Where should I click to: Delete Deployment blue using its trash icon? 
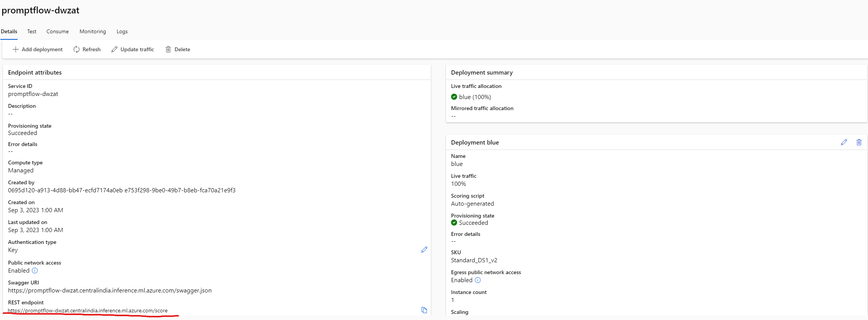pos(859,142)
